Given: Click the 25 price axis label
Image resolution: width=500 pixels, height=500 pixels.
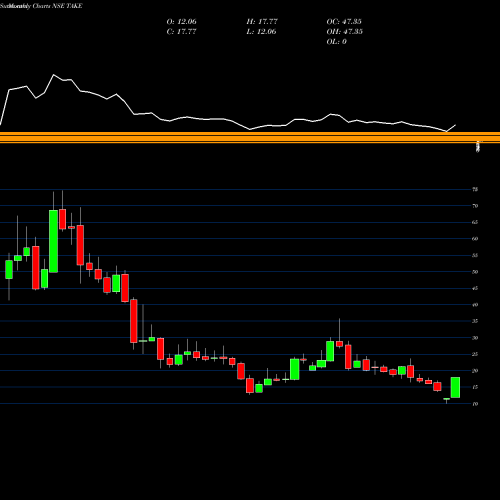Looking at the screenshot, I should pos(475,354).
